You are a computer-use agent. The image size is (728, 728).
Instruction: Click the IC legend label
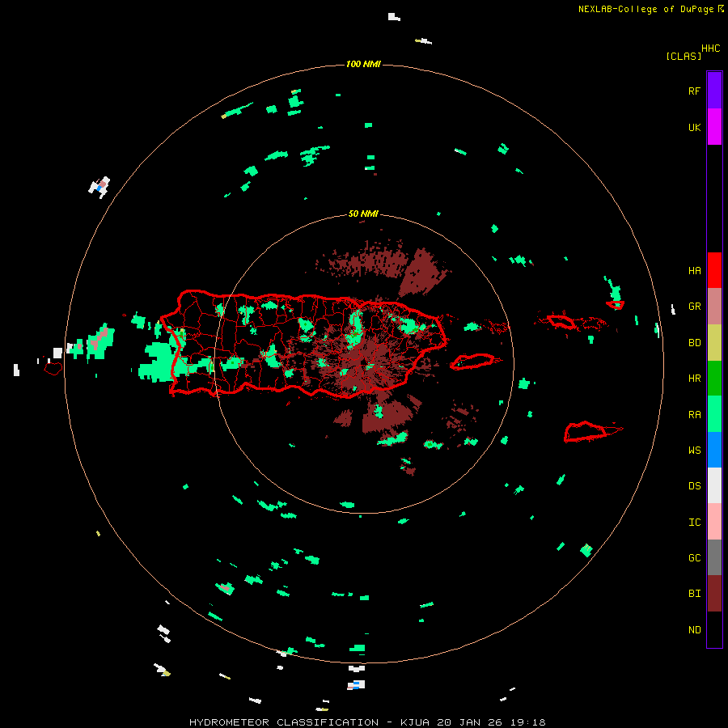[694, 523]
